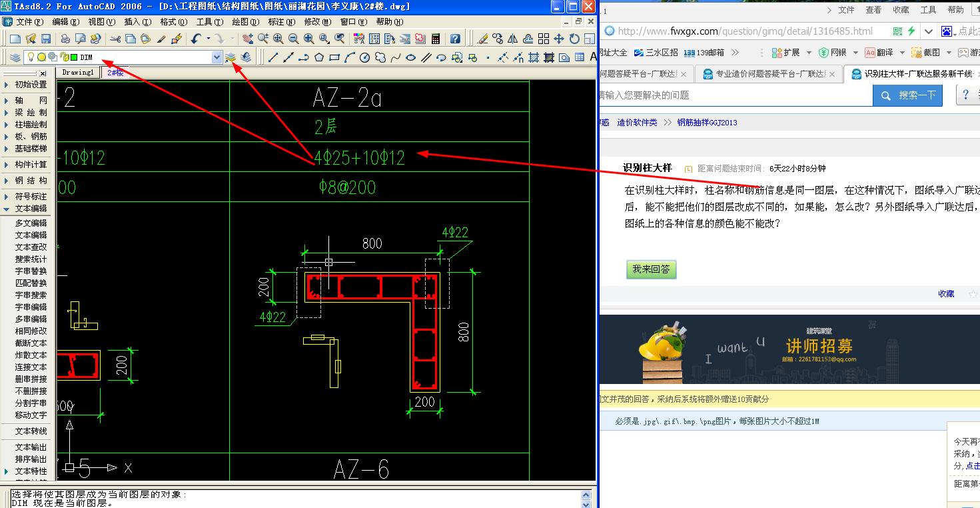Click the Zoom Previous icon
Image resolution: width=980 pixels, height=508 pixels.
tap(340, 39)
